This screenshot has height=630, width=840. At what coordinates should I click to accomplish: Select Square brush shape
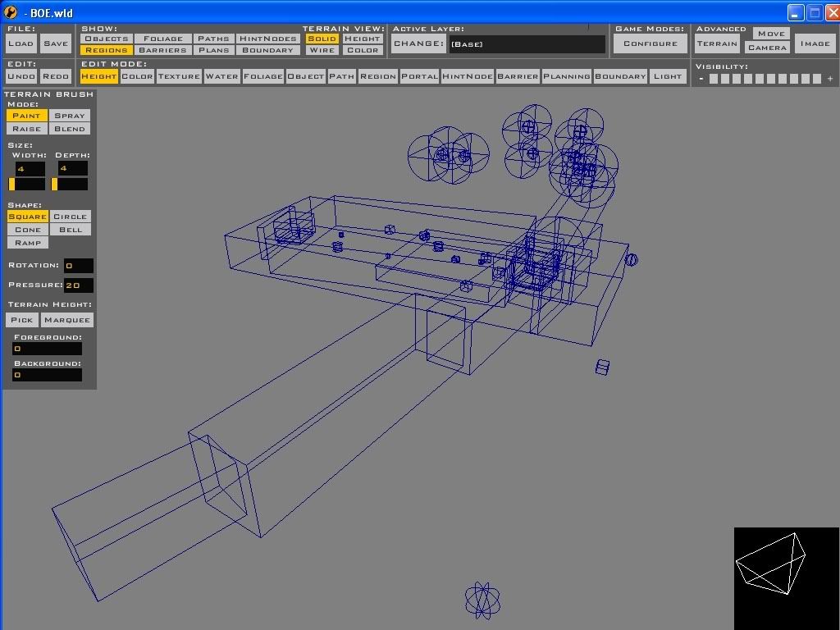coord(27,217)
